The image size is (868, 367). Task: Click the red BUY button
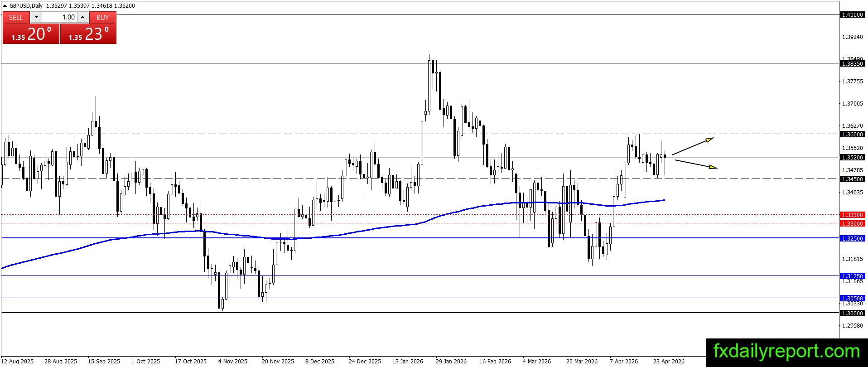[103, 17]
